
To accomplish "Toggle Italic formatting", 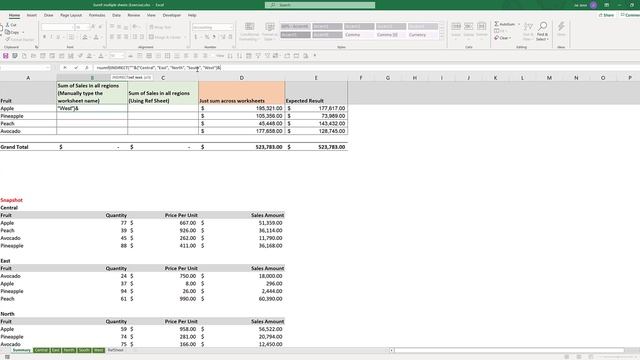I will click(x=51, y=37).
